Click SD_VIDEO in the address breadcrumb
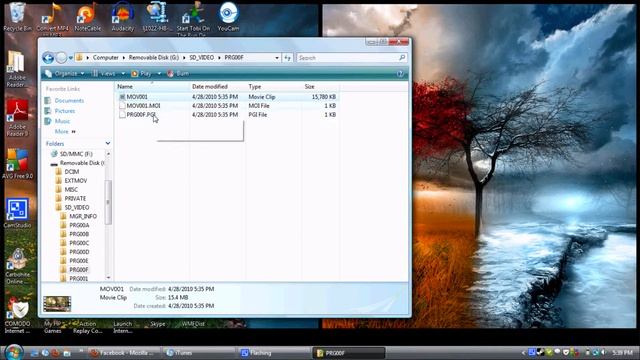 click(x=202, y=58)
